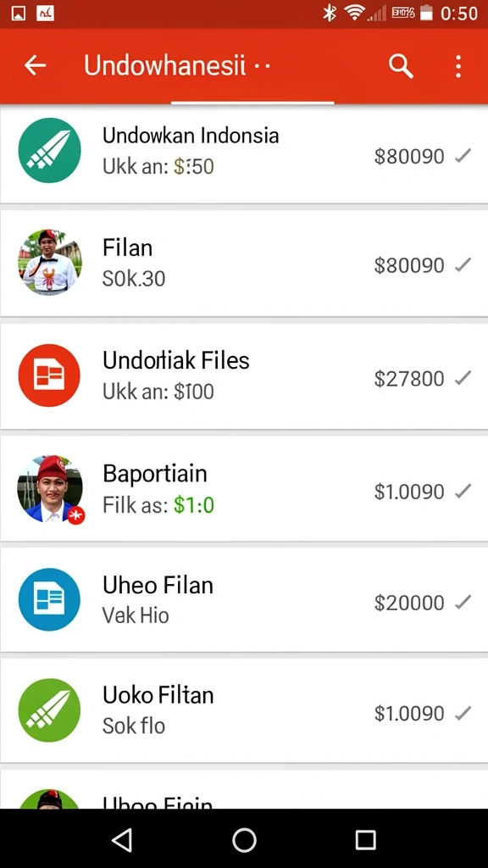Tap the back arrow in header
This screenshot has width=488, height=868.
pos(35,66)
